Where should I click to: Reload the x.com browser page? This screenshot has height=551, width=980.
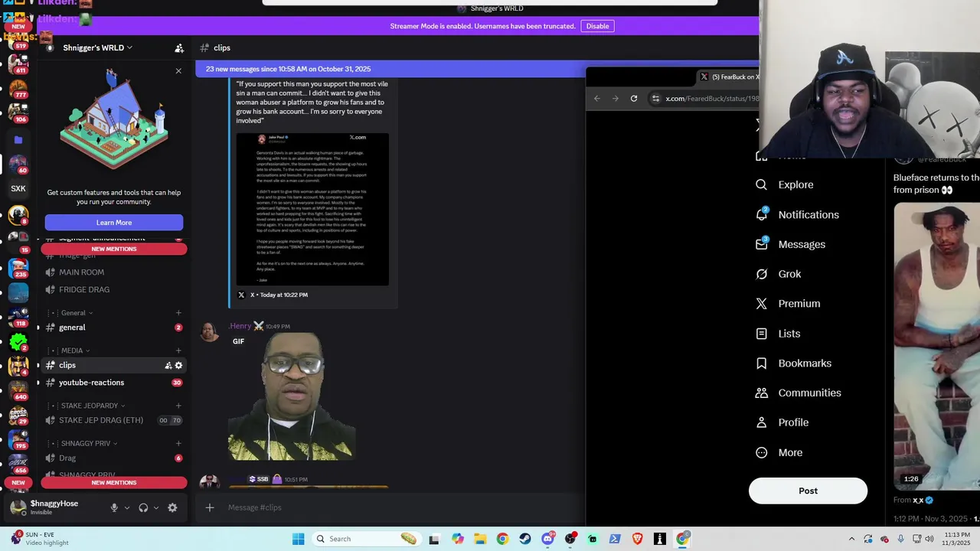point(634,98)
